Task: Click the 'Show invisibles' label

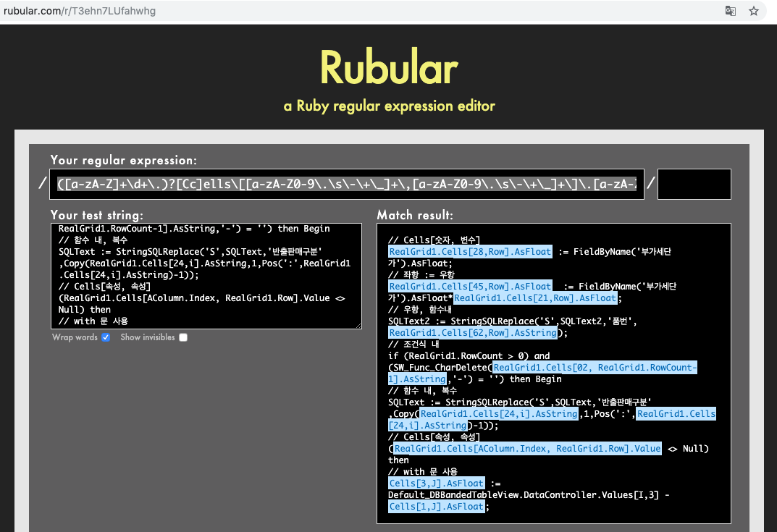Action: [x=148, y=337]
